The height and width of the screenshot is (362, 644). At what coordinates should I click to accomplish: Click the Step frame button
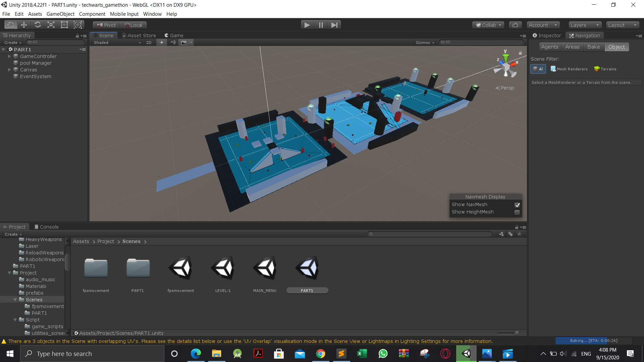(x=334, y=25)
